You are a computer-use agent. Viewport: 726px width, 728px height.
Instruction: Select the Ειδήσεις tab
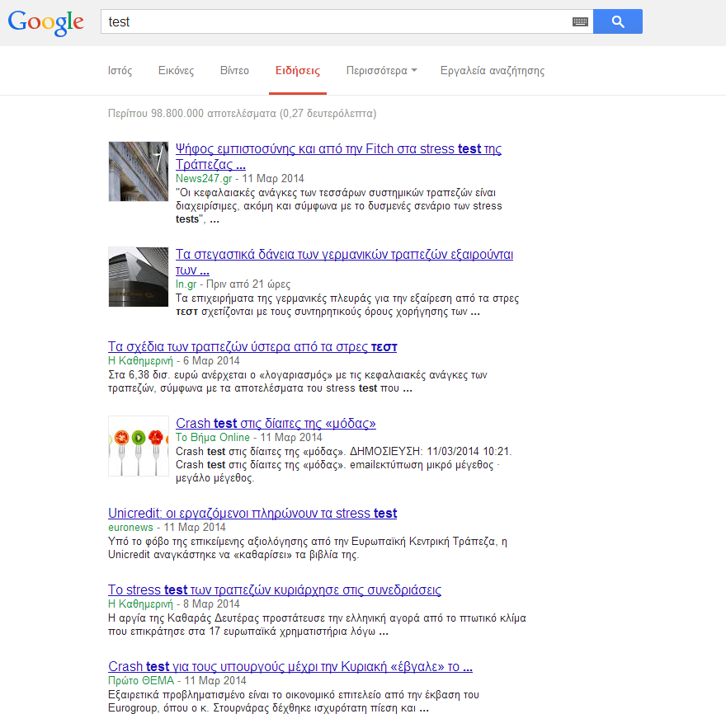pos(298,71)
